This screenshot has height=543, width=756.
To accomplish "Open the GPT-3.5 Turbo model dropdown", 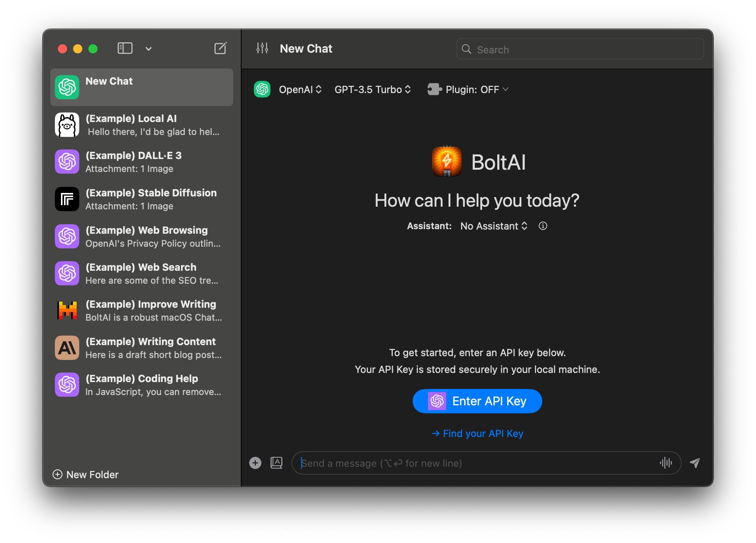I will (x=372, y=90).
